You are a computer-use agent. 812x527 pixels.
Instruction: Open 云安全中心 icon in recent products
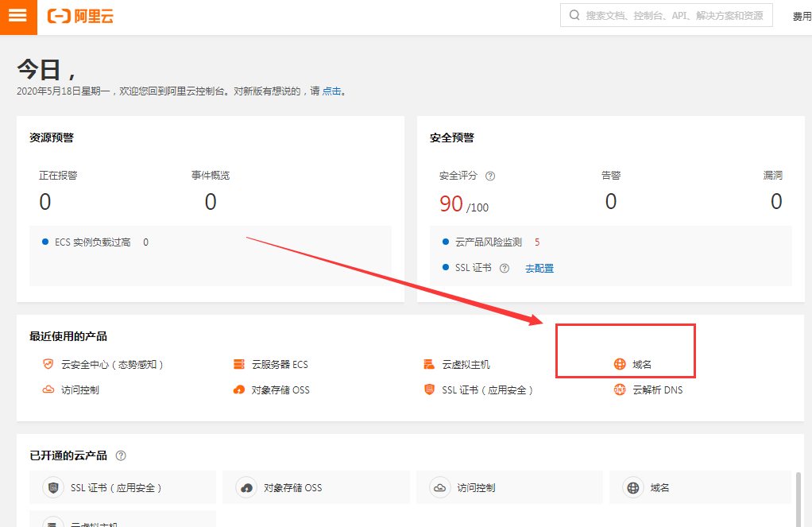click(x=48, y=364)
